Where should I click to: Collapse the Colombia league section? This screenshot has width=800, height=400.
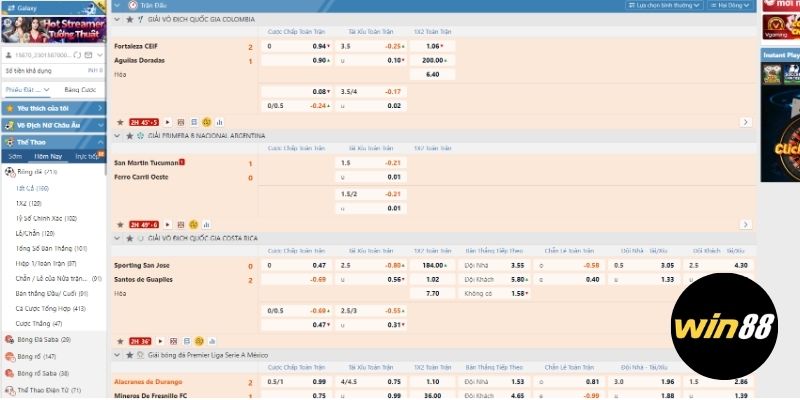pyautogui.click(x=117, y=19)
